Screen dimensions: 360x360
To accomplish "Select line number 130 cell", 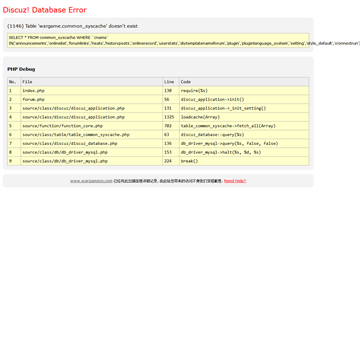I will [x=171, y=91].
